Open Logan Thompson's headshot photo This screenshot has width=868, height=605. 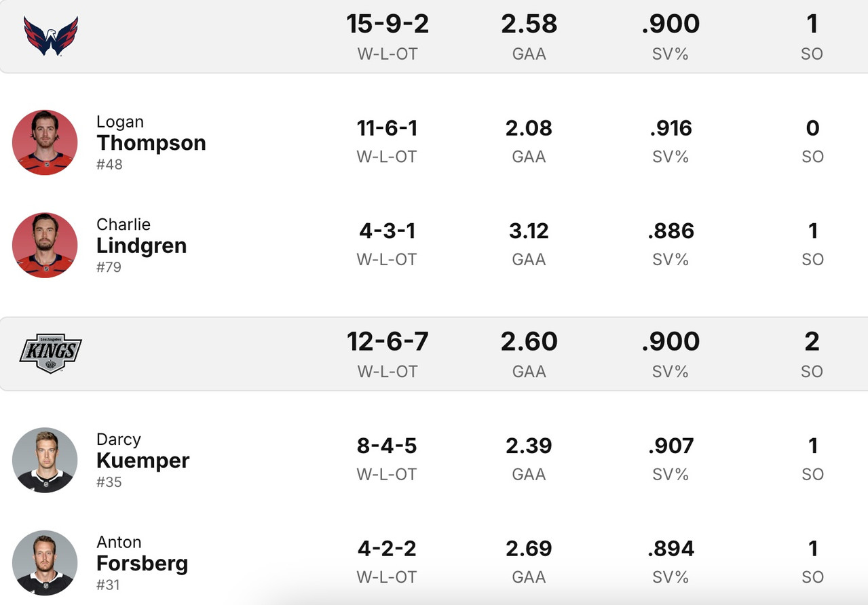click(45, 142)
